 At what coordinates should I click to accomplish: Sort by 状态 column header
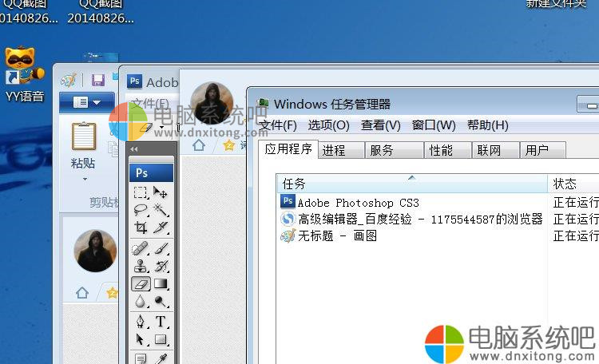click(573, 184)
